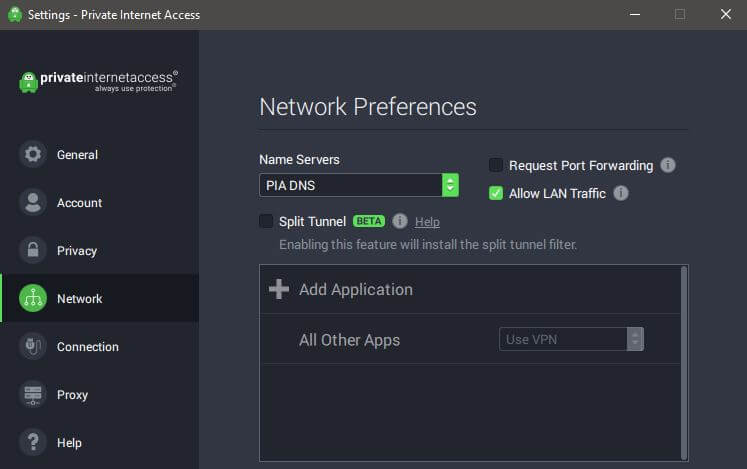The width and height of the screenshot is (747, 469).
Task: Click the BETA badge next to Split Tunnel
Action: [x=369, y=221]
